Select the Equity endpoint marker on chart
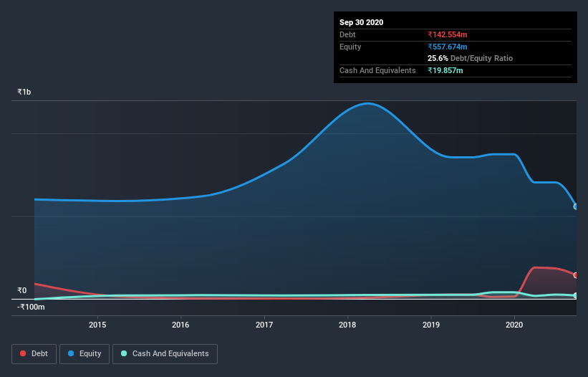This screenshot has width=588, height=377. (576, 206)
